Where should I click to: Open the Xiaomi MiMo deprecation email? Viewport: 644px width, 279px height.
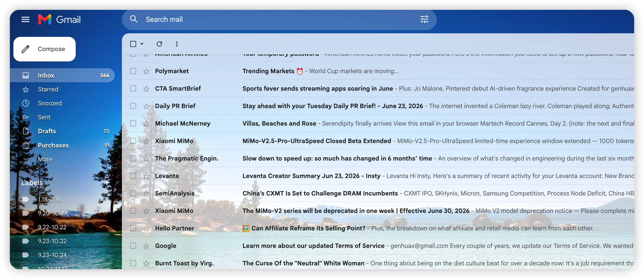coord(378,211)
